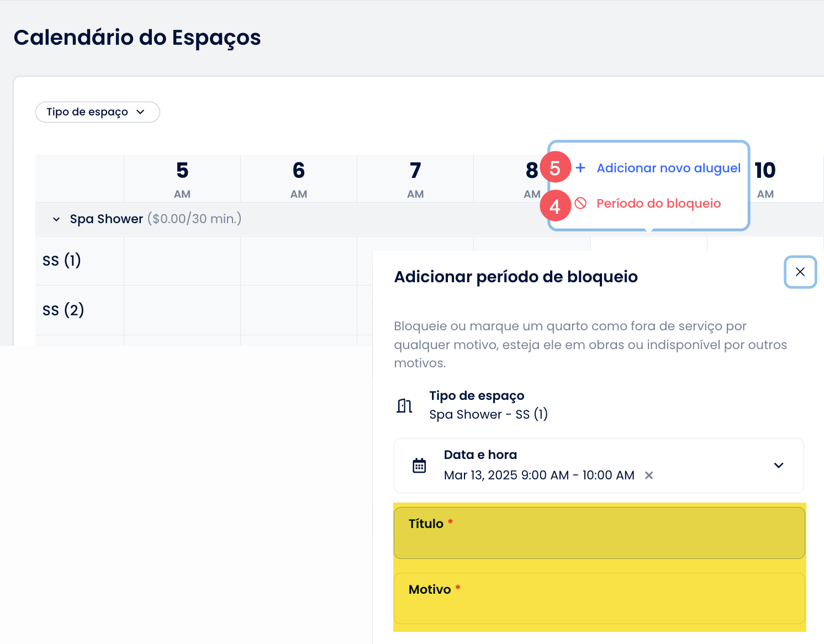Image resolution: width=824 pixels, height=644 pixels.
Task: Click the door icon next to Tipo de espaço
Action: [404, 406]
